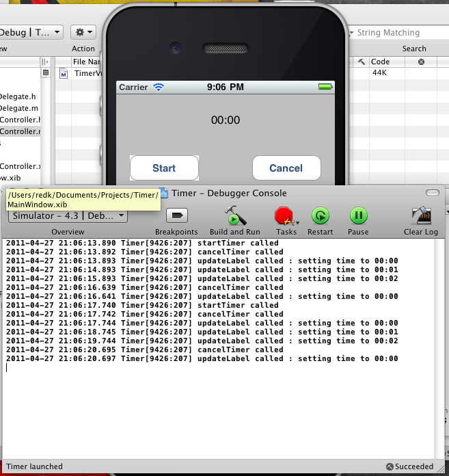The height and width of the screenshot is (476, 449).
Task: Click the battery icon in simulator status bar
Action: click(325, 87)
